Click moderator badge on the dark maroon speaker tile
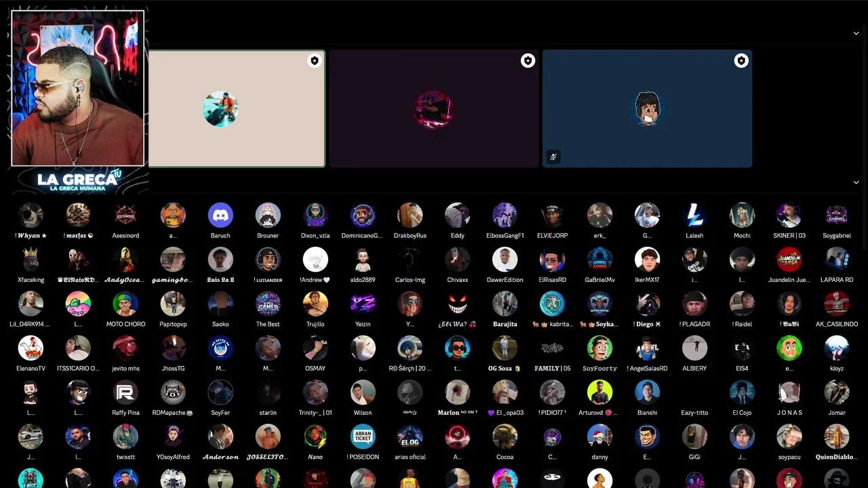The height and width of the screenshot is (488, 868). click(528, 61)
